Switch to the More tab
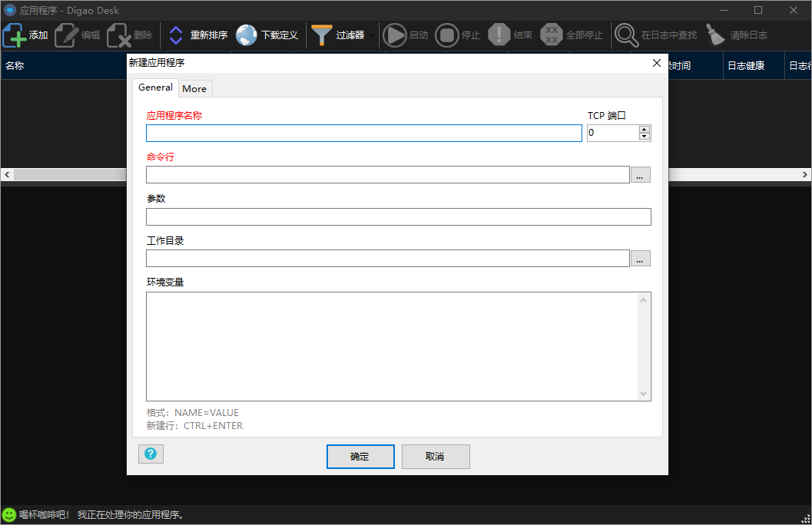The image size is (812, 525). (x=194, y=88)
